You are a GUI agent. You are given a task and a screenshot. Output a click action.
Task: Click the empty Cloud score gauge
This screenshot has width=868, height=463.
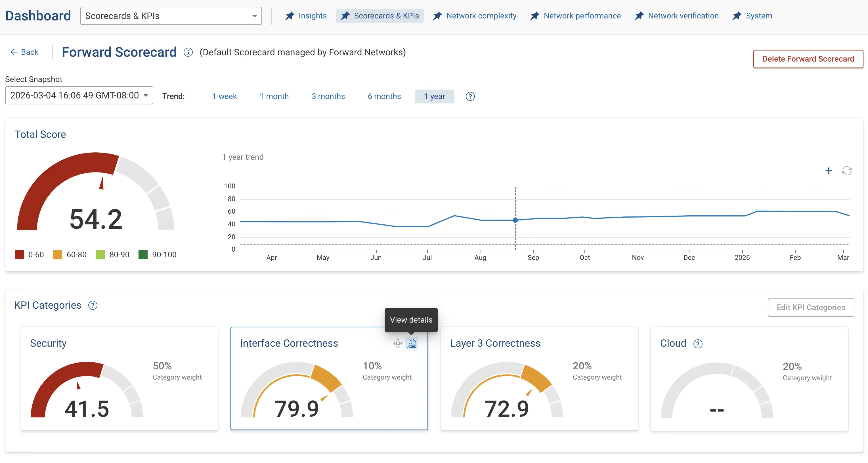tap(717, 390)
